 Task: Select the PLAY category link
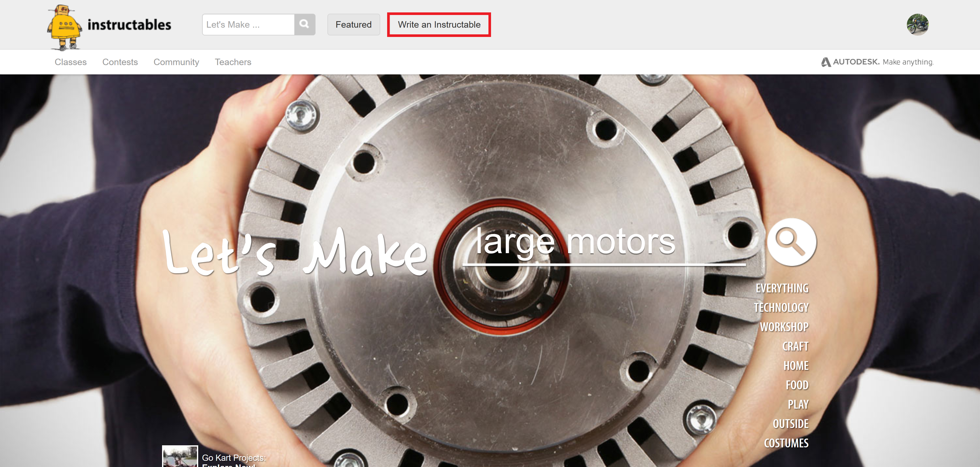tap(798, 405)
